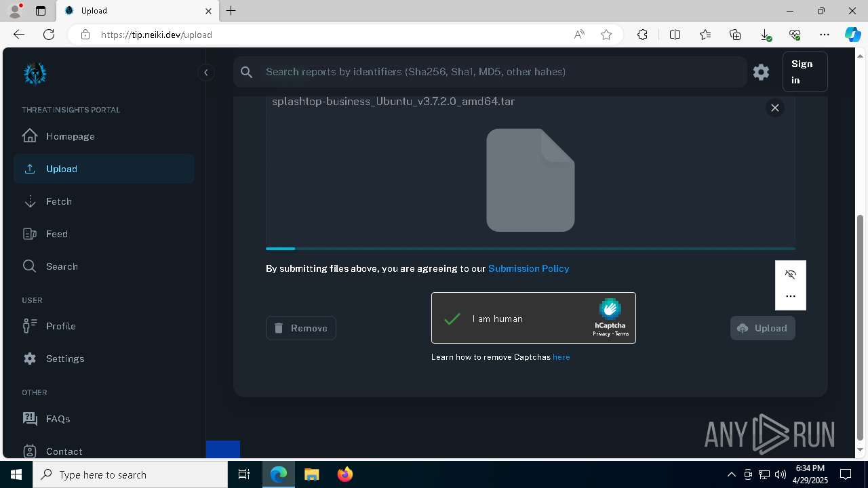This screenshot has height=488, width=868.
Task: Click the file placeholder thumbnail
Action: tap(530, 180)
